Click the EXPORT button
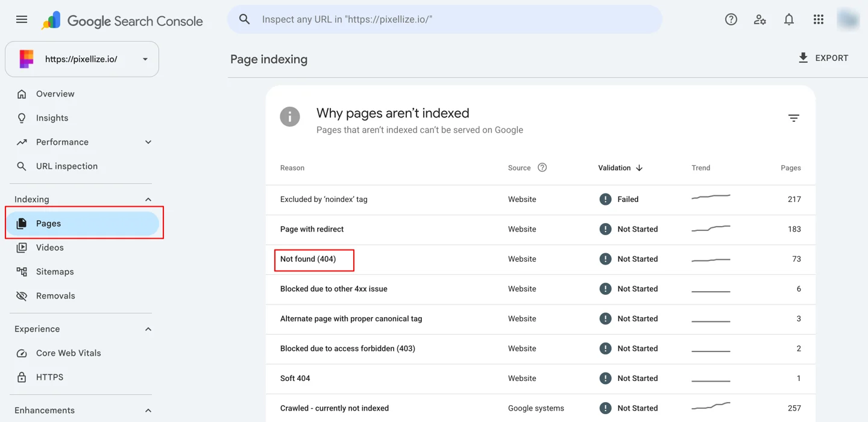Screen dimensions: 868x422 823,58
